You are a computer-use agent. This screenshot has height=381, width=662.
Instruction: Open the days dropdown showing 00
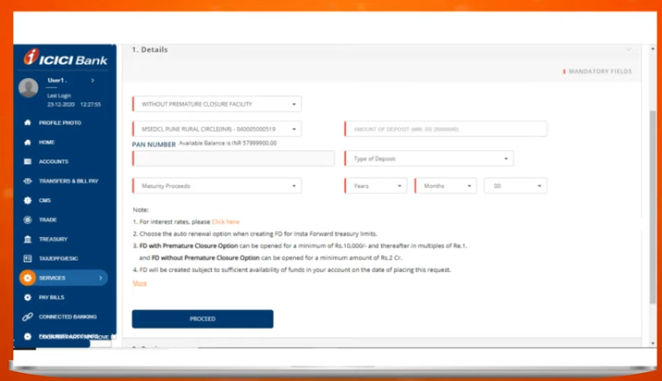(x=515, y=186)
